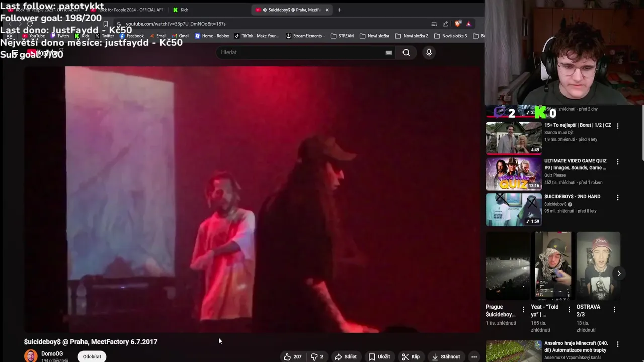Open the Gmail bookmark
Viewport: 644px width, 362px height.
[x=180, y=36]
